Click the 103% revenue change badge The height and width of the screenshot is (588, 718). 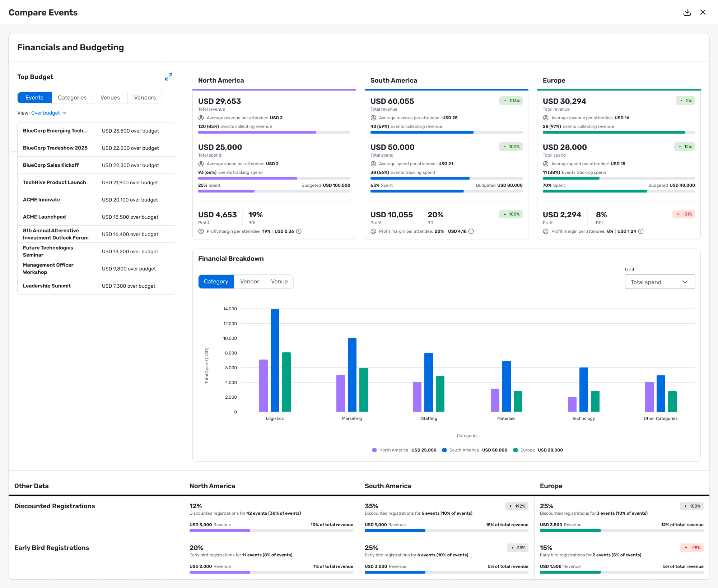click(511, 101)
